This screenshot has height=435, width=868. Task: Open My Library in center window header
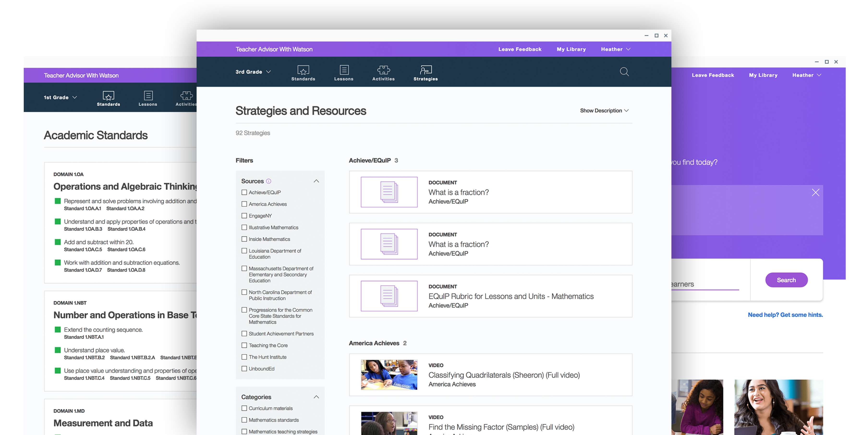(571, 49)
